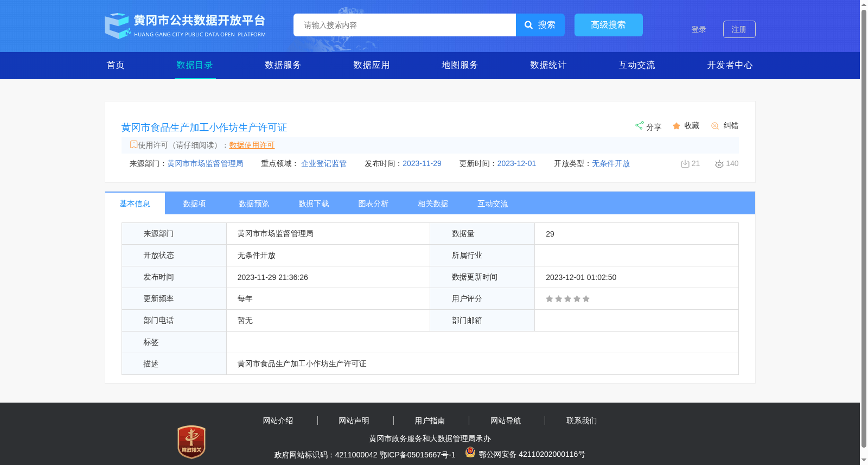
Task: Open 数据目录 navigation item
Action: (195, 65)
